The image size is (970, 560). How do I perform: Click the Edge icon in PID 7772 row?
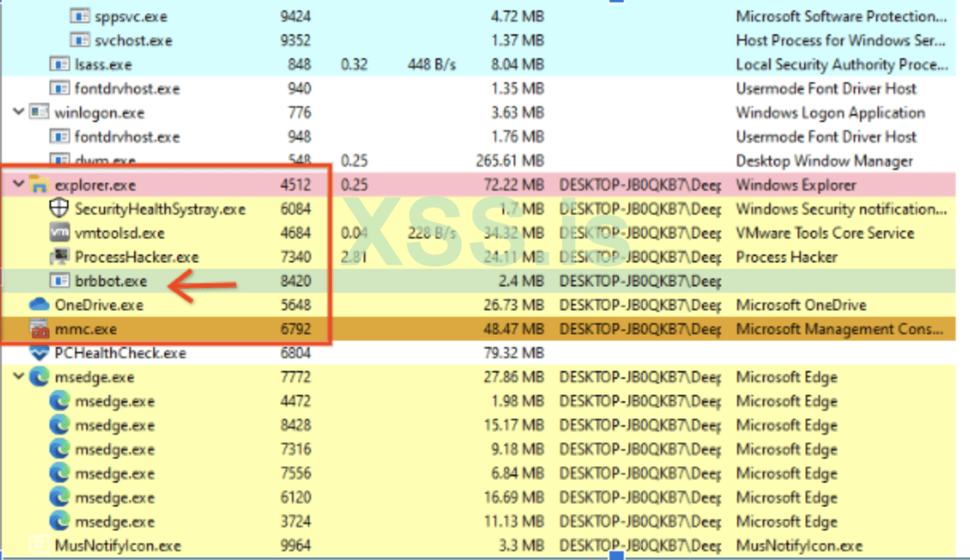[x=39, y=377]
